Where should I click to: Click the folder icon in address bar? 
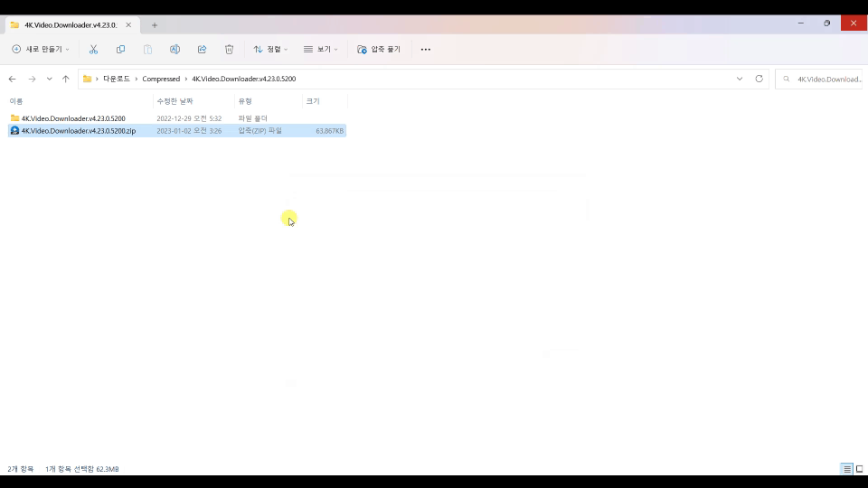pyautogui.click(x=87, y=79)
